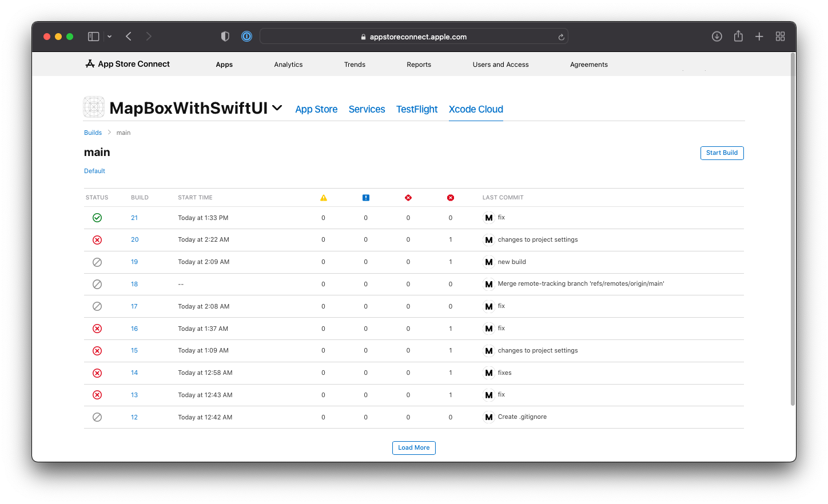Click 'Today at 1:33 PM' start time

coord(203,218)
